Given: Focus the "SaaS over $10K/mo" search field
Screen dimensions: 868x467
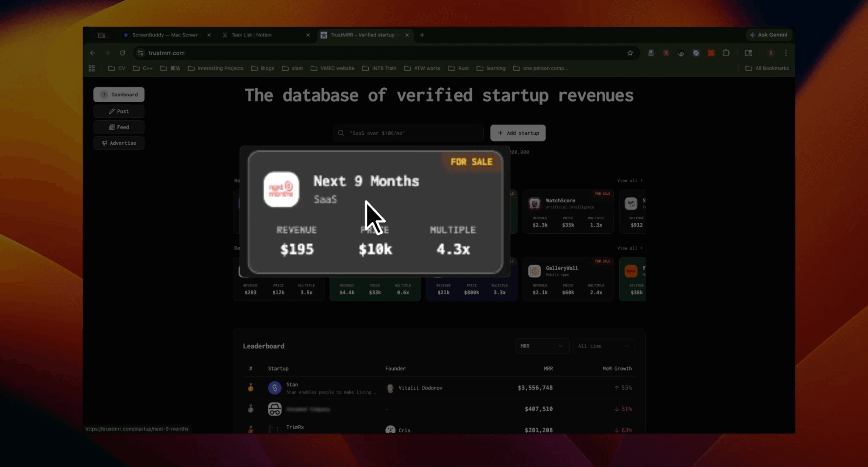Looking at the screenshot, I should point(408,133).
